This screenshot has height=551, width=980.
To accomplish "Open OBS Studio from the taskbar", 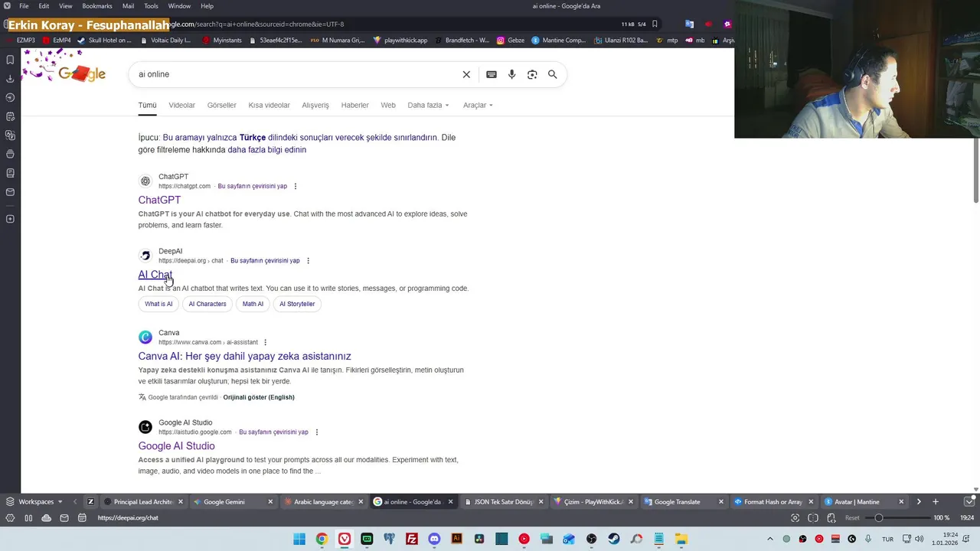I will (592, 539).
